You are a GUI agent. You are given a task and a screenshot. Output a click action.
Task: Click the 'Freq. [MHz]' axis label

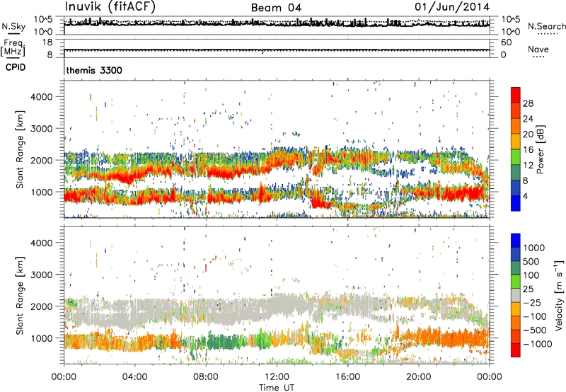click(x=13, y=47)
